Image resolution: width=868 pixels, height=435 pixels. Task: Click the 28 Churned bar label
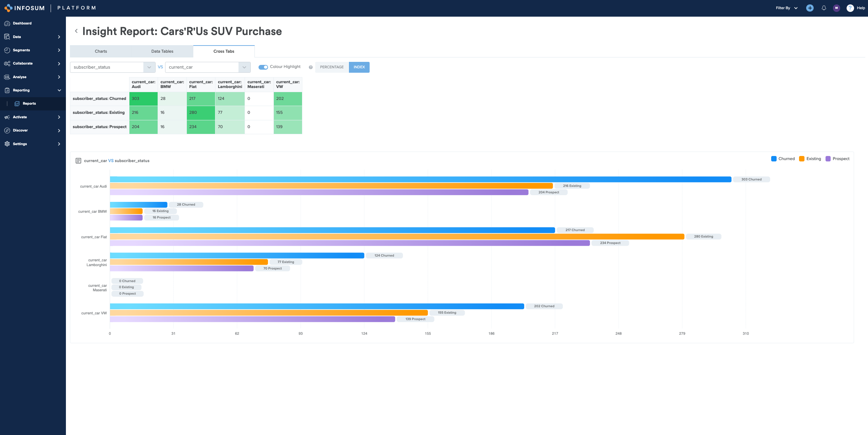tap(186, 205)
